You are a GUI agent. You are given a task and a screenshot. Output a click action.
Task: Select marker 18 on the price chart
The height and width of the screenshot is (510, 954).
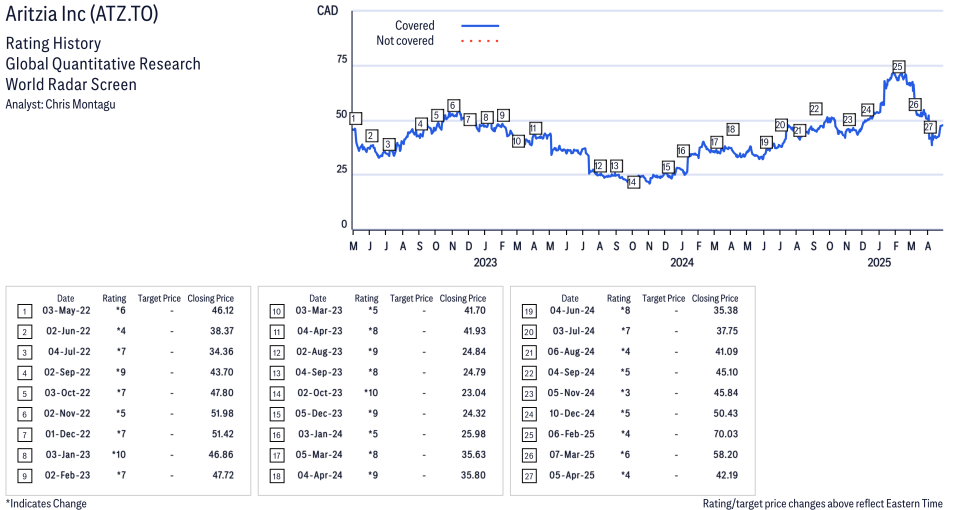click(732, 129)
